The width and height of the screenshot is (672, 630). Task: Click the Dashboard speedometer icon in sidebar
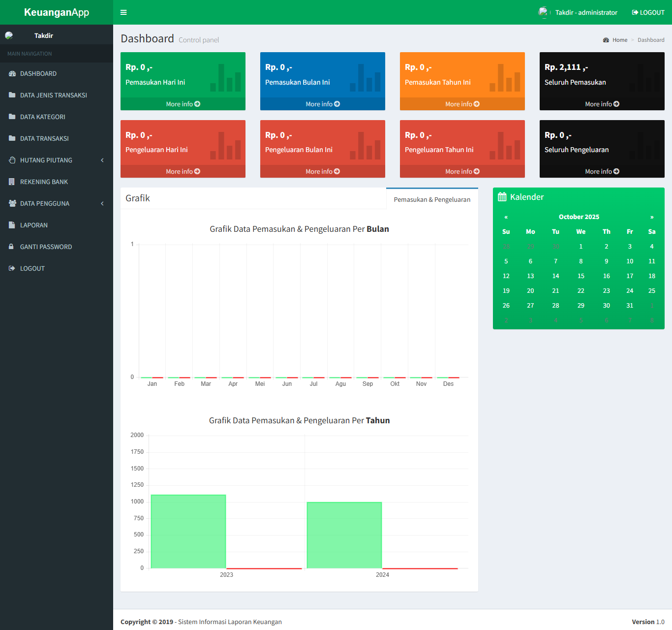(12, 74)
